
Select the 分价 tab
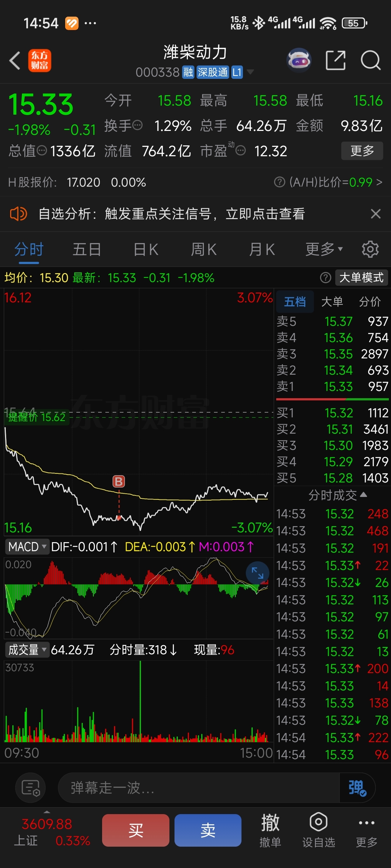click(x=370, y=302)
